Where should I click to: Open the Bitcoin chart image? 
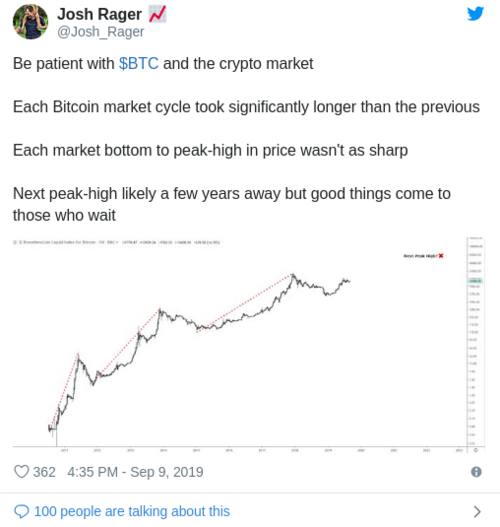pos(249,345)
